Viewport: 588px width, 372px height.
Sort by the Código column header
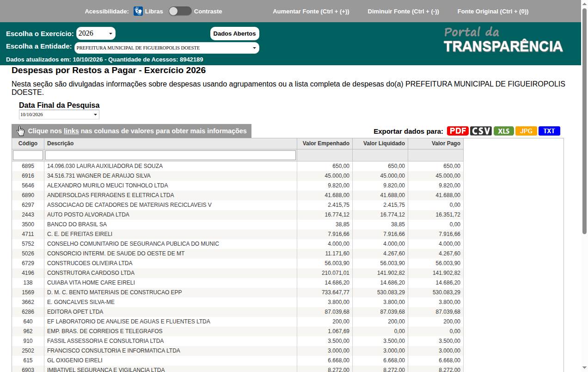[28, 143]
